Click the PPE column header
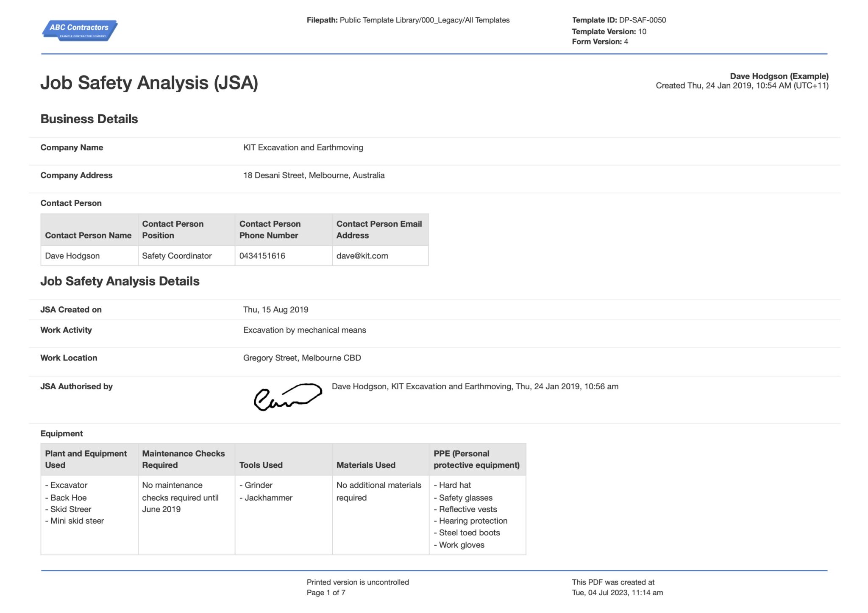Image resolution: width=868 pixels, height=613 pixels. [476, 459]
